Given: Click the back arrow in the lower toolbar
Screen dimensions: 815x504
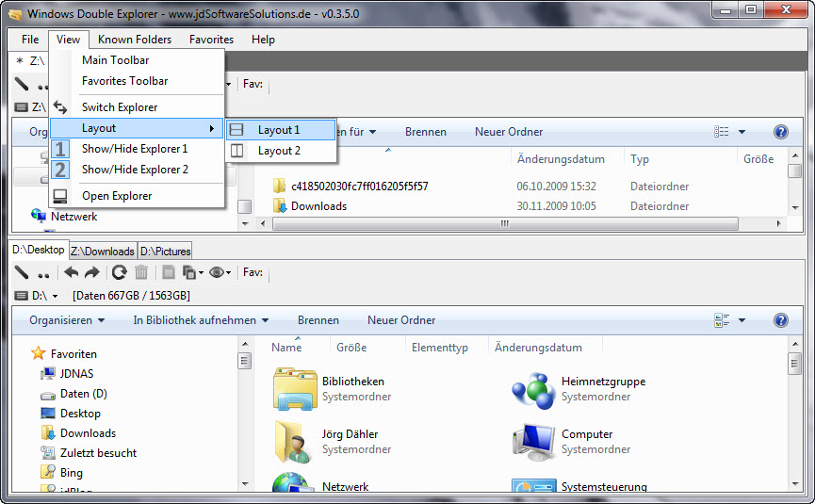Looking at the screenshot, I should [x=72, y=272].
